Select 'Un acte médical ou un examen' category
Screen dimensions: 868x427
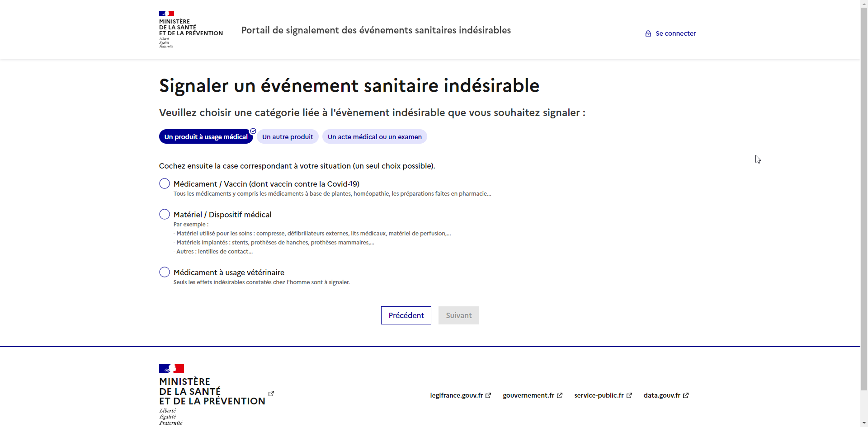(374, 137)
